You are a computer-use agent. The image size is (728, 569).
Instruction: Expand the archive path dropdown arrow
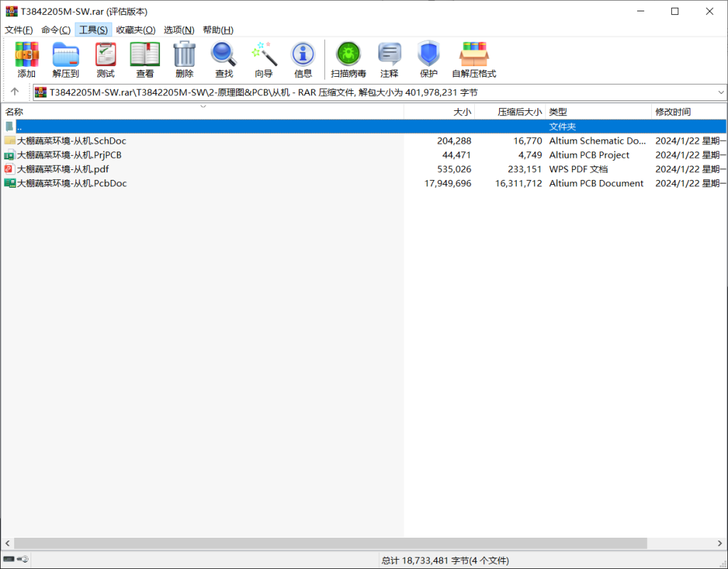coord(721,92)
